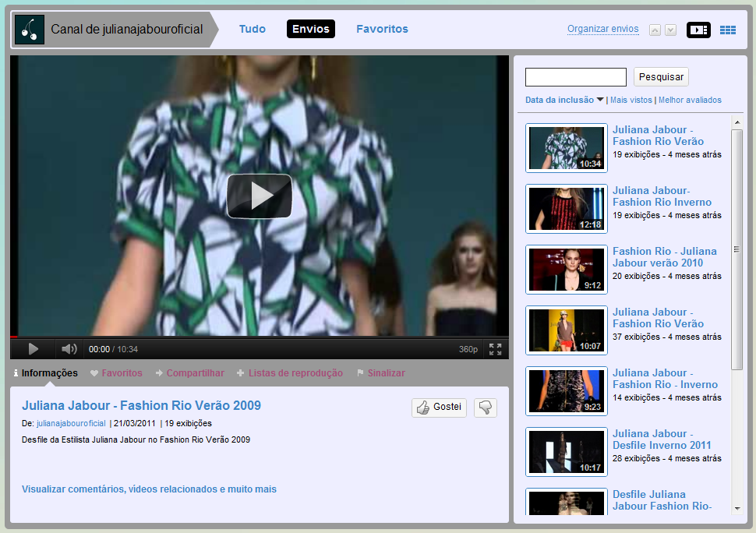Click the video list scrollbar thumb
The height and width of the screenshot is (533, 756).
pos(737,249)
